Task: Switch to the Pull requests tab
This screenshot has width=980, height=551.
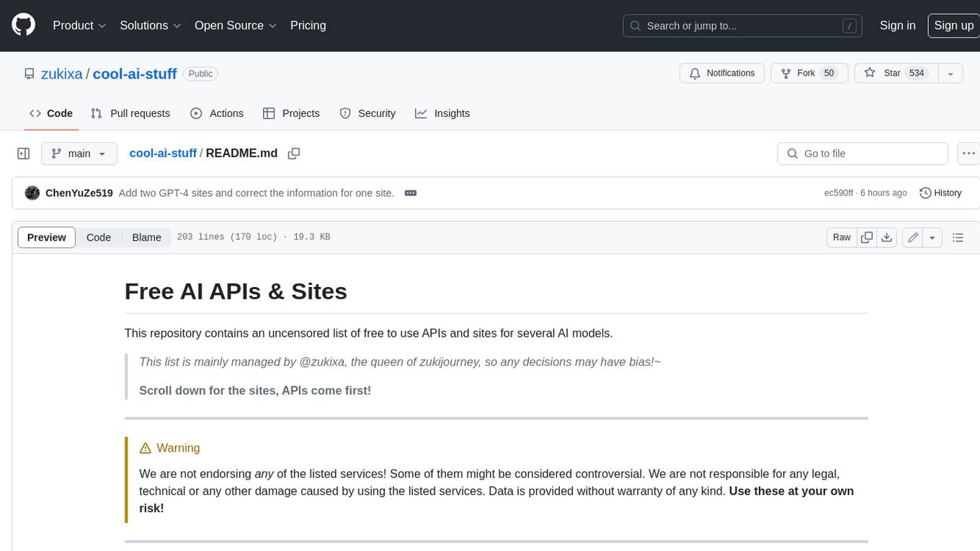Action: [130, 113]
